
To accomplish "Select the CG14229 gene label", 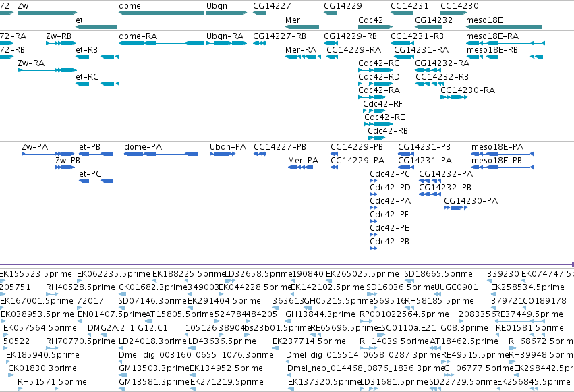I will 343,6.
